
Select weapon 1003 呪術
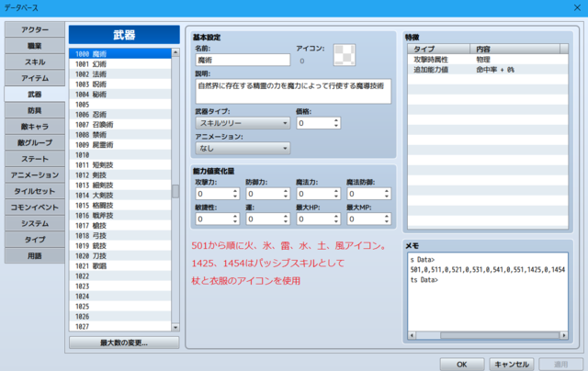coord(120,84)
